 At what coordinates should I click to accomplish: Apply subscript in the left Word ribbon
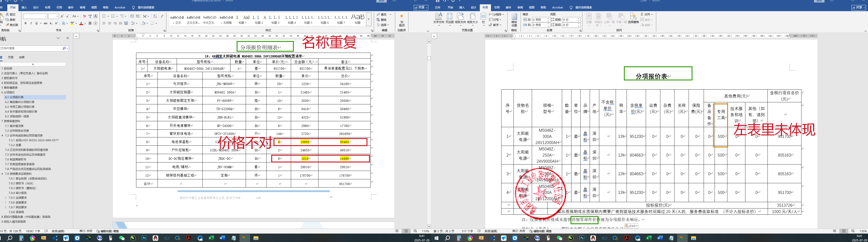click(51, 23)
